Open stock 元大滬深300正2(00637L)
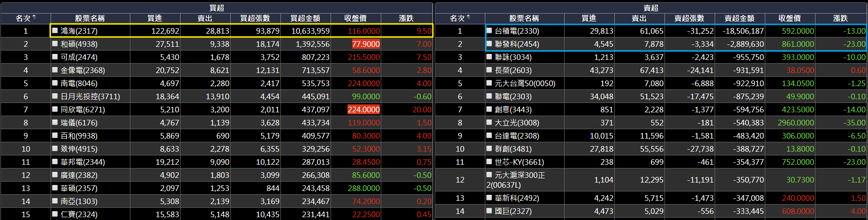Image resolution: width=868 pixels, height=220 pixels. pos(515,180)
